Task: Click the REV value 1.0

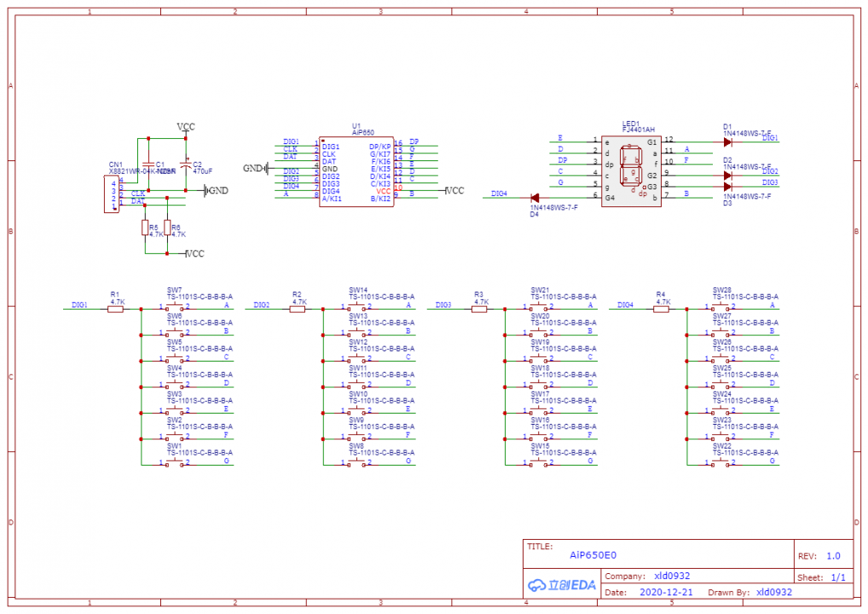Action: (833, 556)
